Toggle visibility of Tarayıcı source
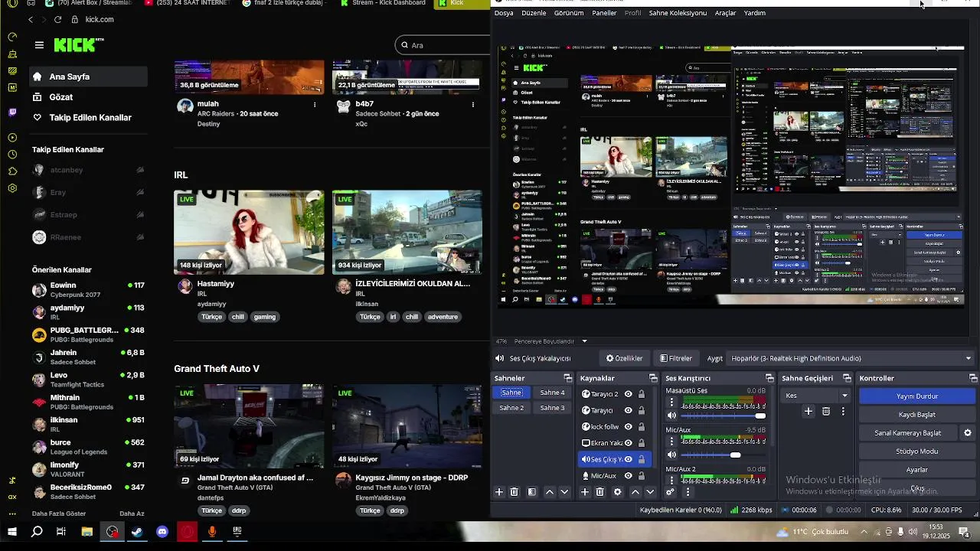Image resolution: width=980 pixels, height=551 pixels. [628, 410]
